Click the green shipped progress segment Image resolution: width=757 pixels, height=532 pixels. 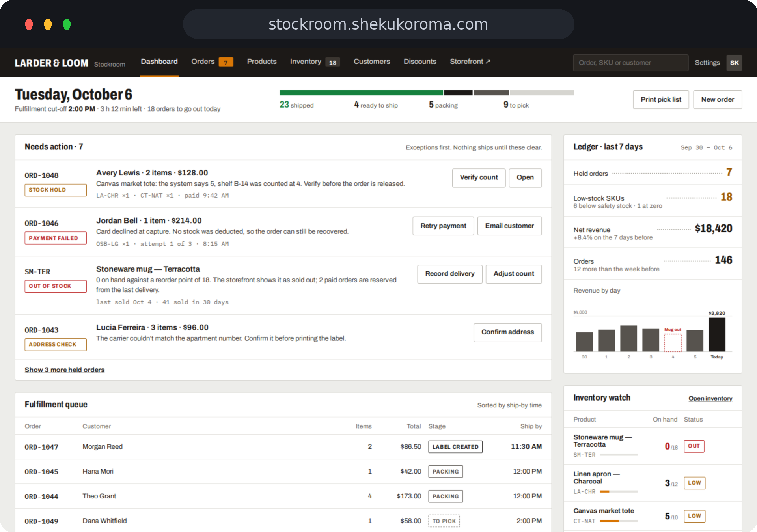pos(361,93)
